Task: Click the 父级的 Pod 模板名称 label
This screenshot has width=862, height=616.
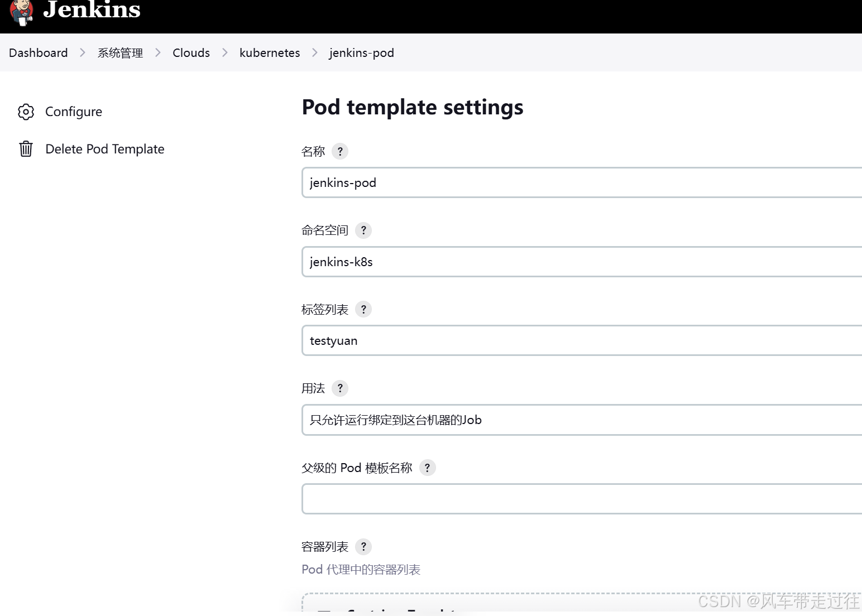Action: click(357, 468)
